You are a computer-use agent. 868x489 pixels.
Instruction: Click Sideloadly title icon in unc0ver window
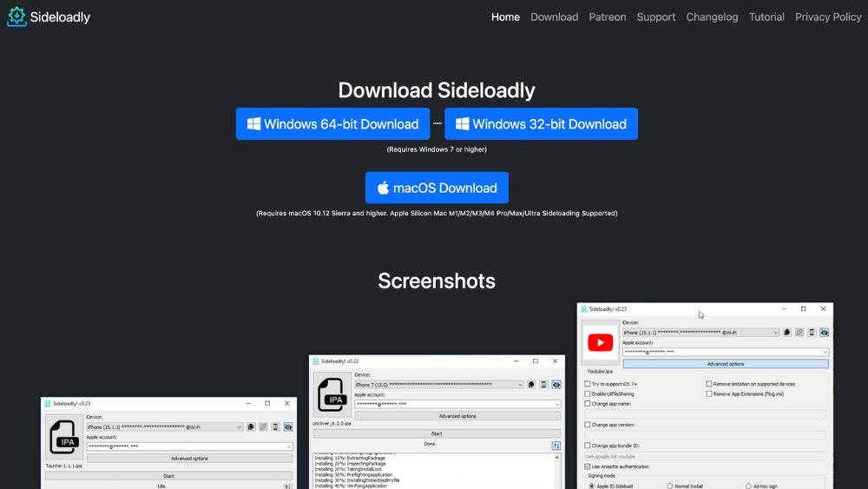pos(316,361)
